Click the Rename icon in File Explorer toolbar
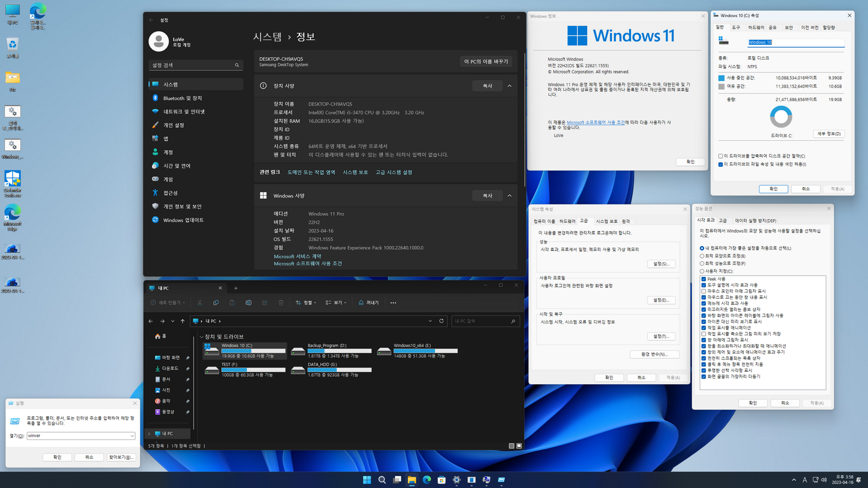 [248, 302]
